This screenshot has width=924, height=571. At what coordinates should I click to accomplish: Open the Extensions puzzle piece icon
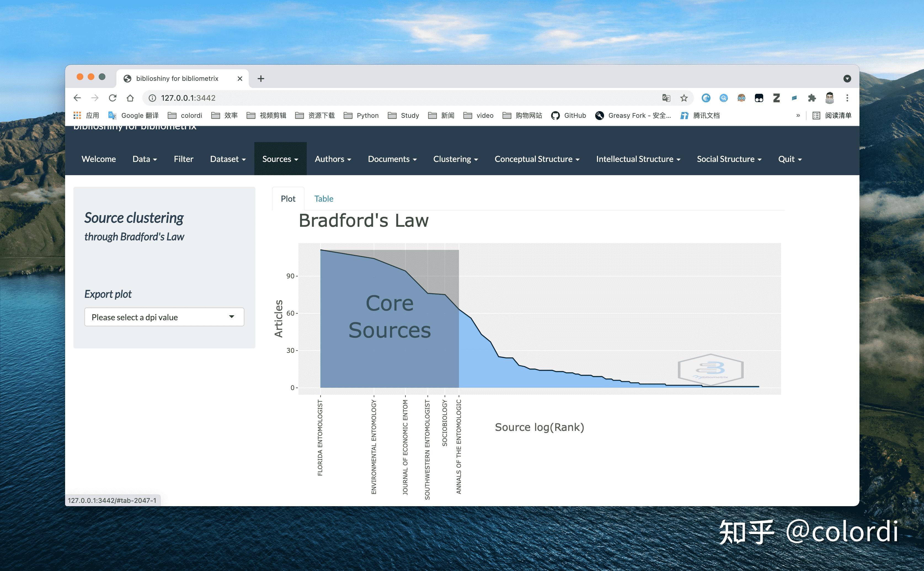click(811, 98)
